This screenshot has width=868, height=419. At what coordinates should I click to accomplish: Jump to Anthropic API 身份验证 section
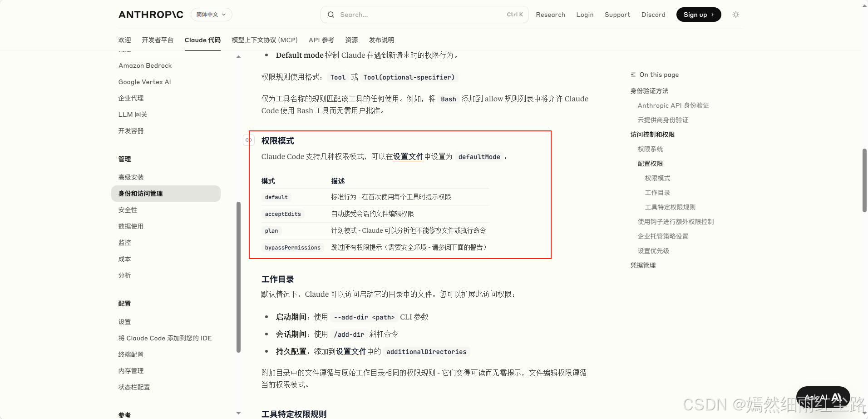[673, 105]
